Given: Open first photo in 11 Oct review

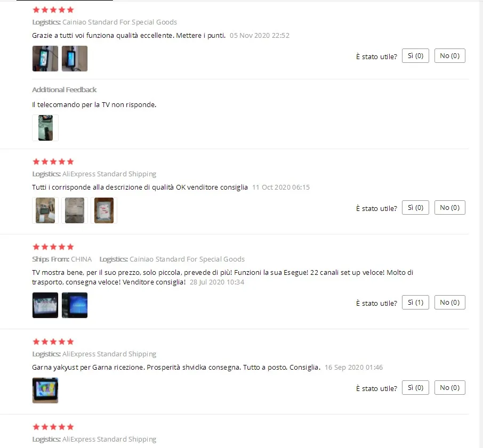Looking at the screenshot, I should click(45, 210).
